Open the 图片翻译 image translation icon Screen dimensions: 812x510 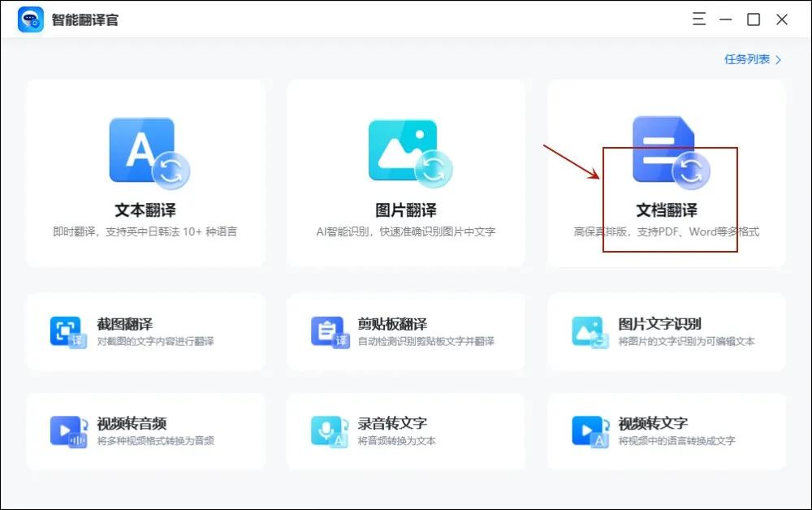pyautogui.click(x=410, y=153)
